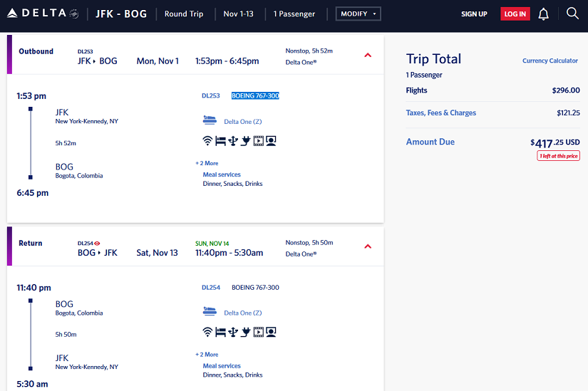Click the return live TV amenity icon
Viewport: 588px width, 391px height.
tap(271, 332)
